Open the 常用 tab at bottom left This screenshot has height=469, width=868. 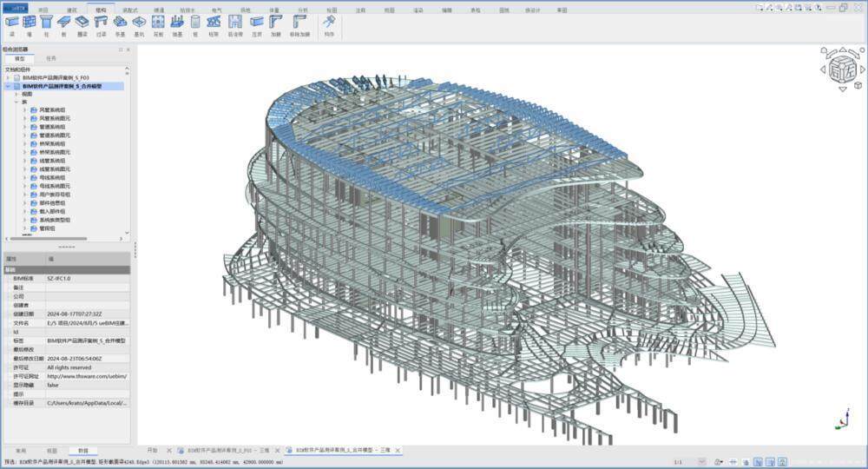pyautogui.click(x=20, y=451)
